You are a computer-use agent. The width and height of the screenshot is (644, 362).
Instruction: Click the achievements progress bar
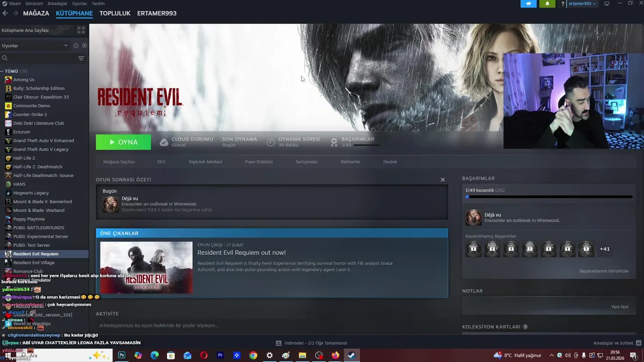point(549,197)
